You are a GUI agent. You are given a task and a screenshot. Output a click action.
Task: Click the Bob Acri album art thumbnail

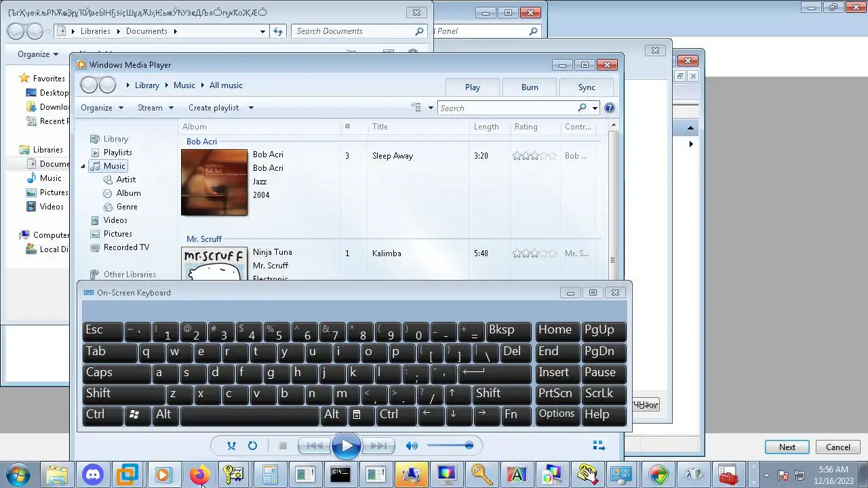214,182
